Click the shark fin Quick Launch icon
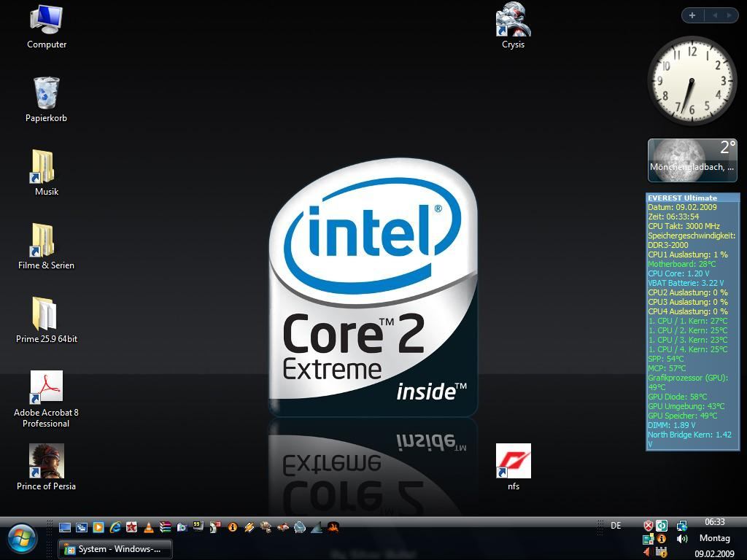 pos(317,527)
